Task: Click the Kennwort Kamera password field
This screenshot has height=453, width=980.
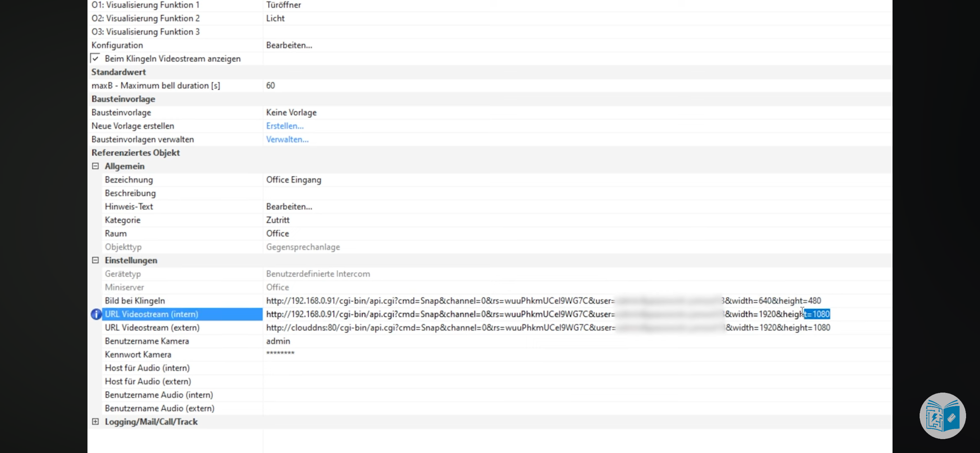Action: 280,354
